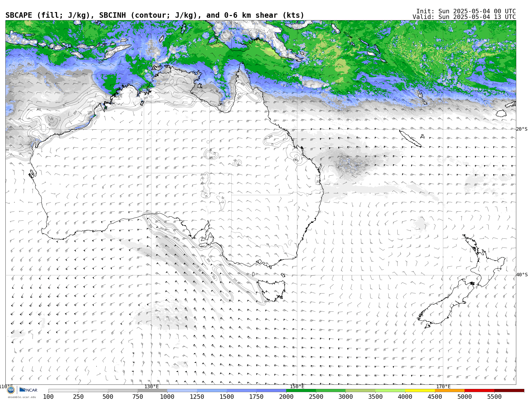532x400 pixels.
Task: Pick the yellow 4000–4500 colorbar segment
Action: [x=420, y=391]
